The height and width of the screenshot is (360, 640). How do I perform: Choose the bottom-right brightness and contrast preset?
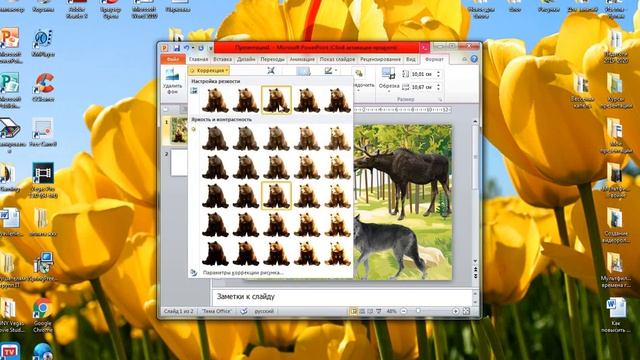click(338, 253)
